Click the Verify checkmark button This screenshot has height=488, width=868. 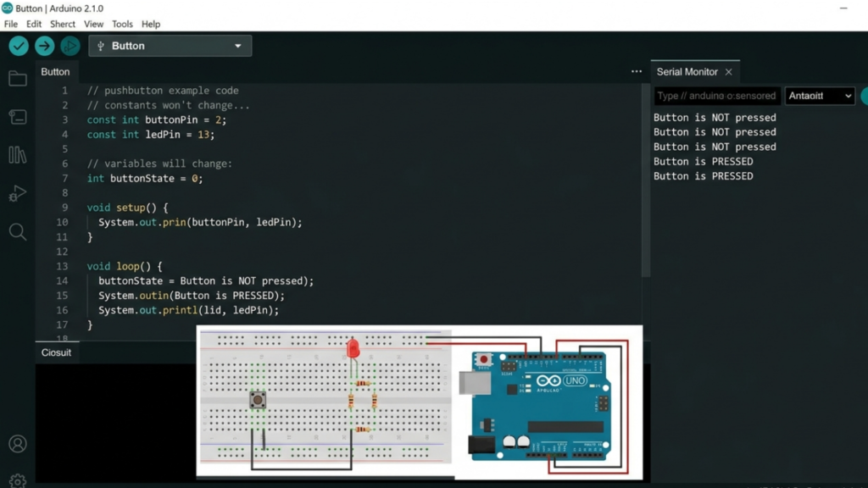point(18,46)
